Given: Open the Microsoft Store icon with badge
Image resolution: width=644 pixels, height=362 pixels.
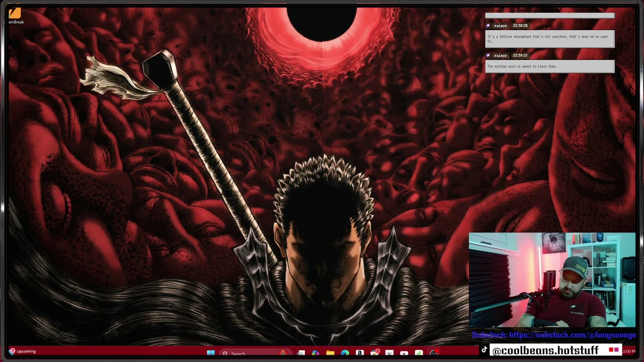Looking at the screenshot, I should (x=375, y=352).
